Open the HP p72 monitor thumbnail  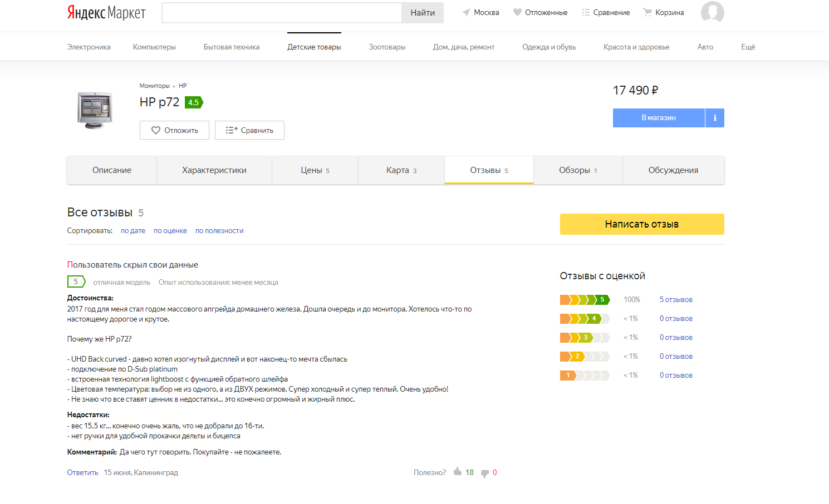point(95,110)
